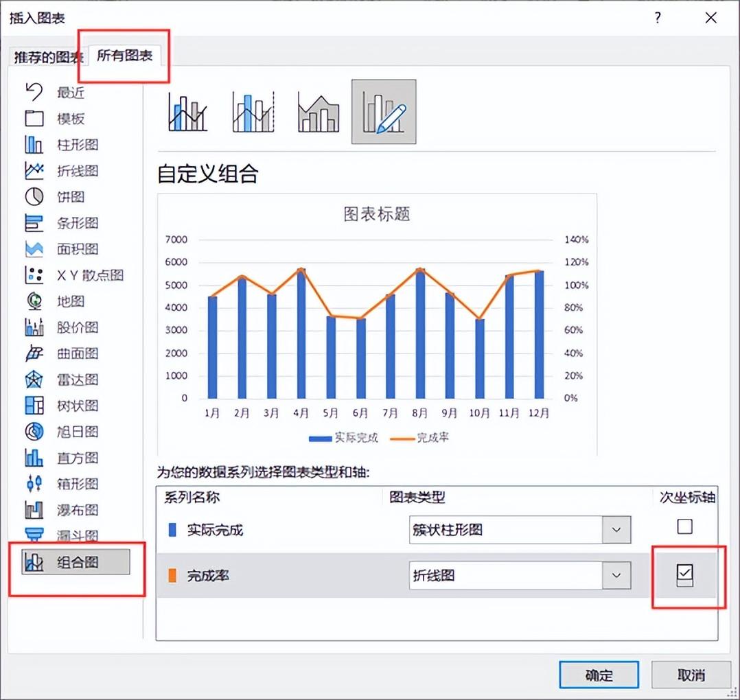Pick stacked area-clustered column subtype

click(x=319, y=112)
